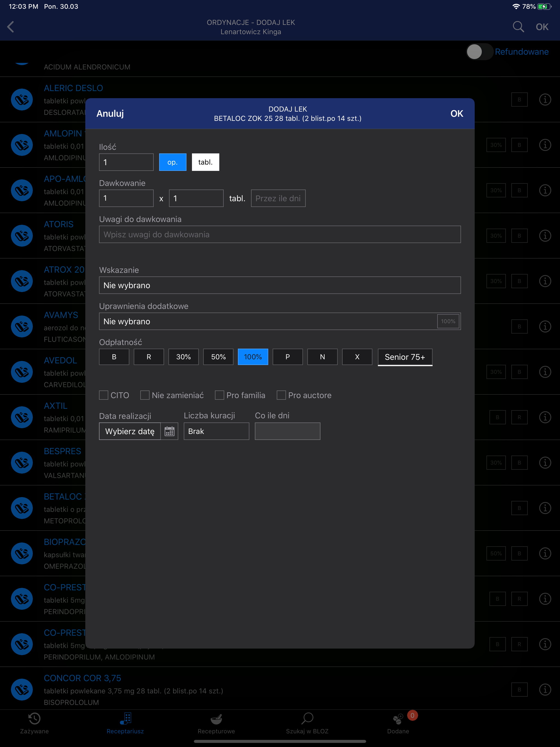Focus first Dawkowanie number field
Viewport: 560px width, 747px height.
click(x=126, y=198)
